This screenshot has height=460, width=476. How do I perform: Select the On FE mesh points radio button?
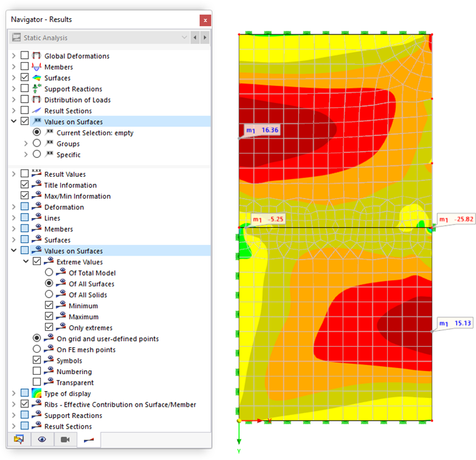37,349
